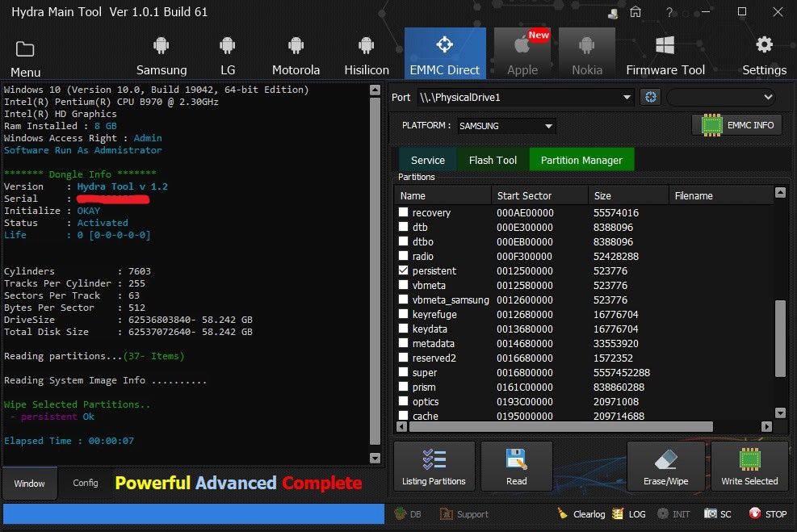Select the Samsung android icon
Image resolution: width=797 pixels, height=532 pixels.
[x=161, y=46]
